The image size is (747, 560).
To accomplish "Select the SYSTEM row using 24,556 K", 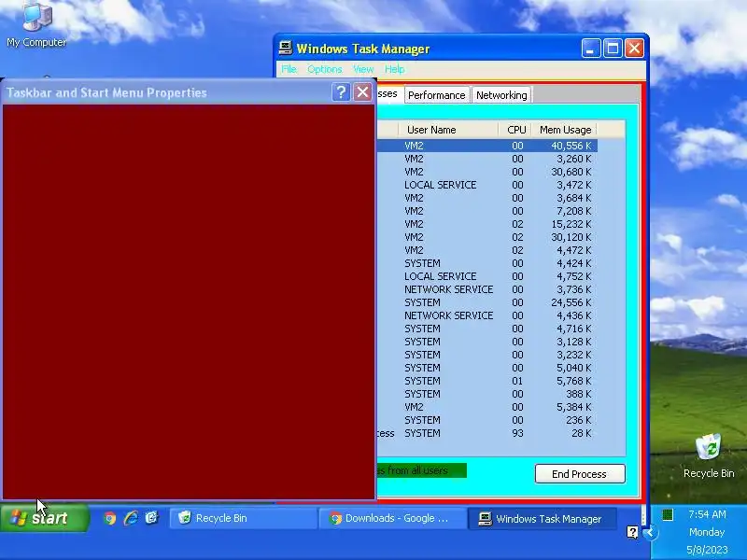I will 486,302.
